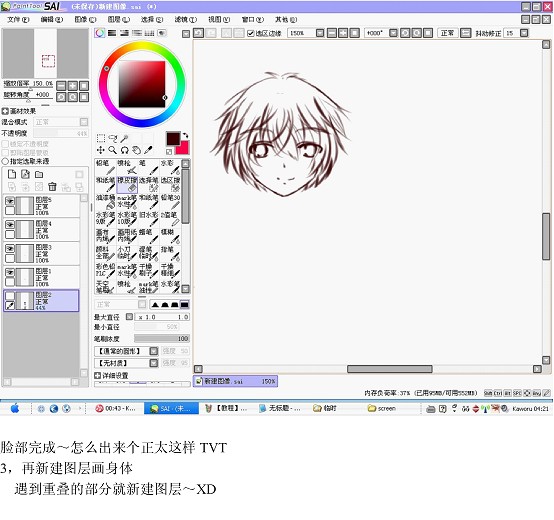Click the 新建图像.sai document tab
554x520 pixels.
[x=235, y=381]
